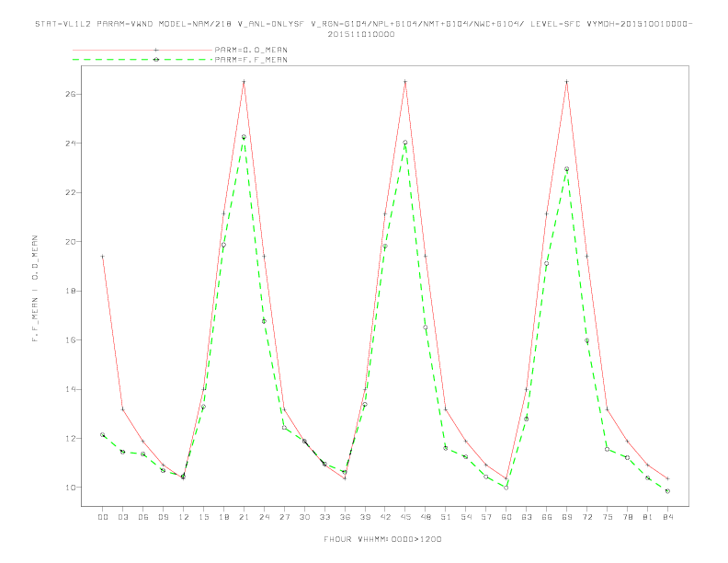This screenshot has width=728, height=563.
Task: Click x-axis tick label 54
Action: click(x=466, y=517)
